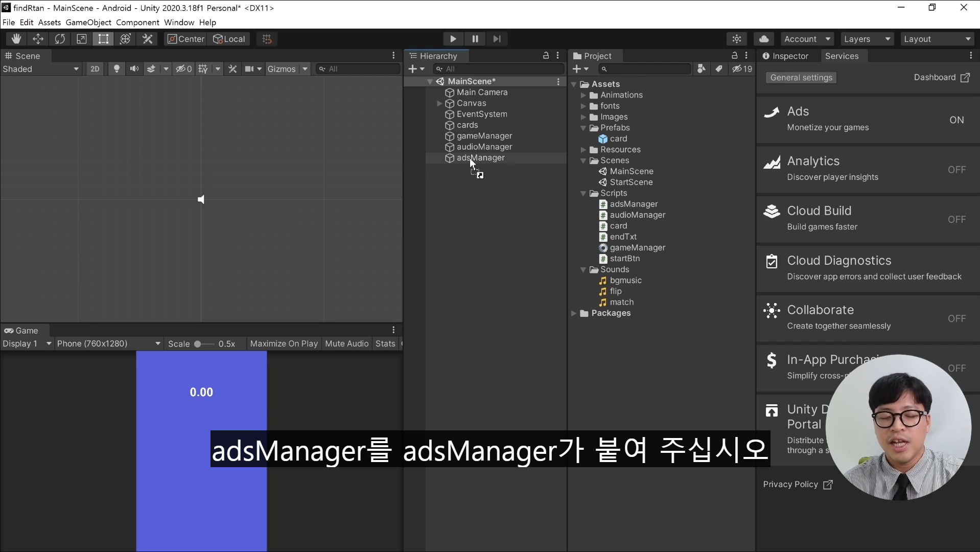Image resolution: width=980 pixels, height=552 pixels.
Task: Open MainScene context menu dots
Action: tap(558, 81)
